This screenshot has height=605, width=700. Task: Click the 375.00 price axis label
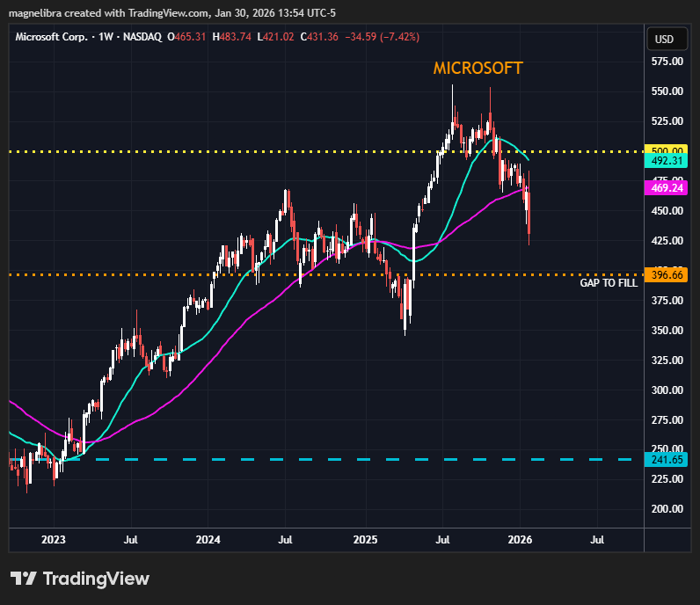[x=667, y=301]
